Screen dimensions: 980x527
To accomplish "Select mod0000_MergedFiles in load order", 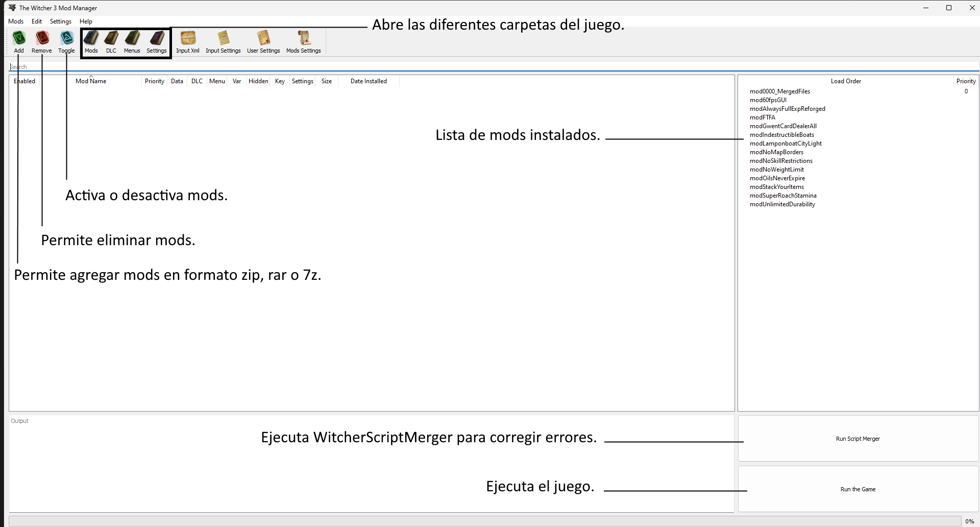I will pos(780,91).
